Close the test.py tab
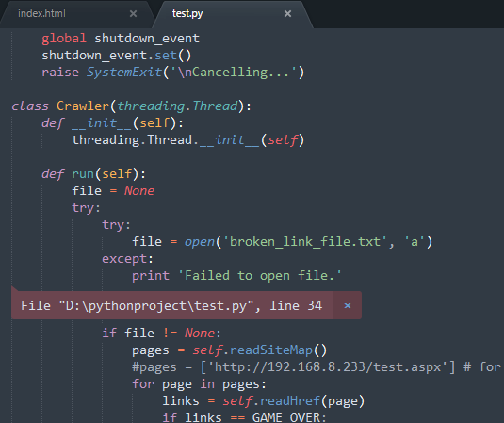The width and height of the screenshot is (504, 423). 287,13
